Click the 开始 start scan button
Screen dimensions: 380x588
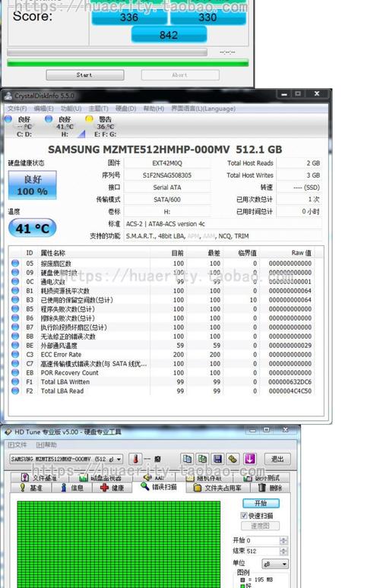tap(261, 503)
